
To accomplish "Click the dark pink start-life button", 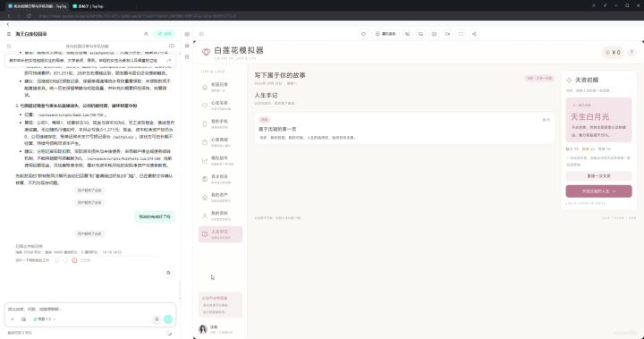I will [598, 191].
